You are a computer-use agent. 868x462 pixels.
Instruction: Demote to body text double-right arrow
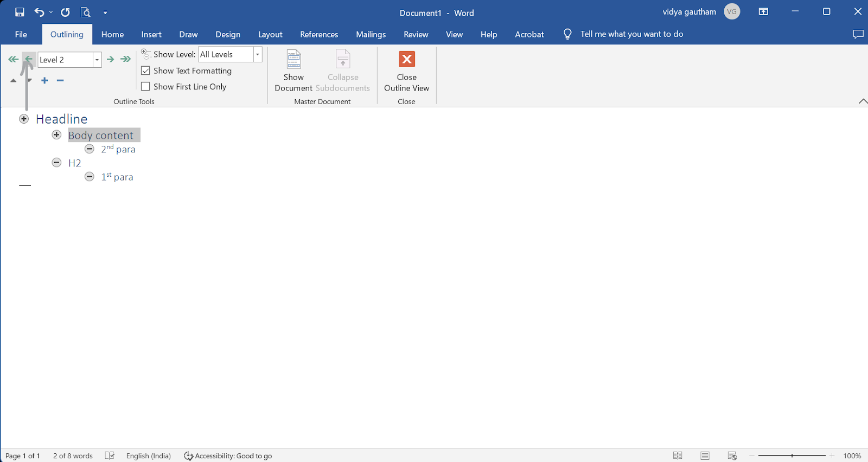(x=126, y=59)
